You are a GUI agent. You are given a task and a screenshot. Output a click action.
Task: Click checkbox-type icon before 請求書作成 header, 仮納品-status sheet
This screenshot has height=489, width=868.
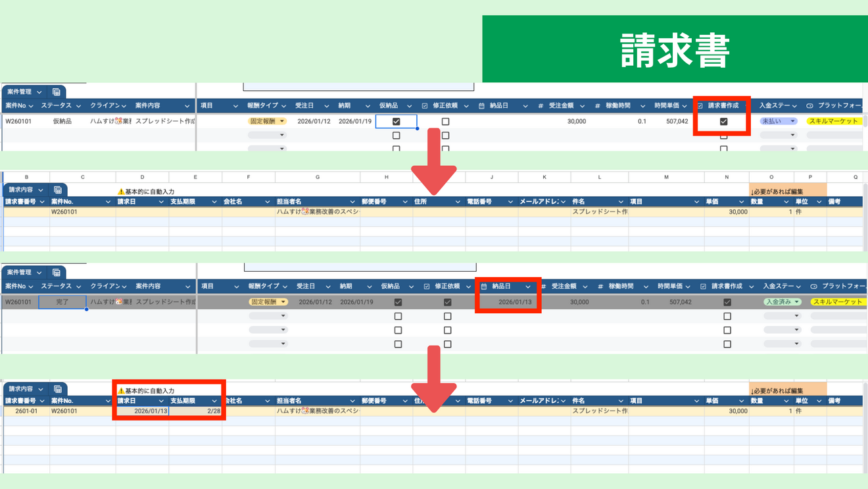point(700,106)
